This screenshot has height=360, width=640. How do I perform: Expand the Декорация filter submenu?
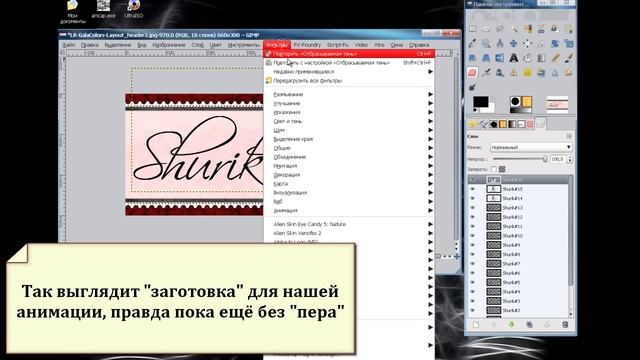click(349, 175)
